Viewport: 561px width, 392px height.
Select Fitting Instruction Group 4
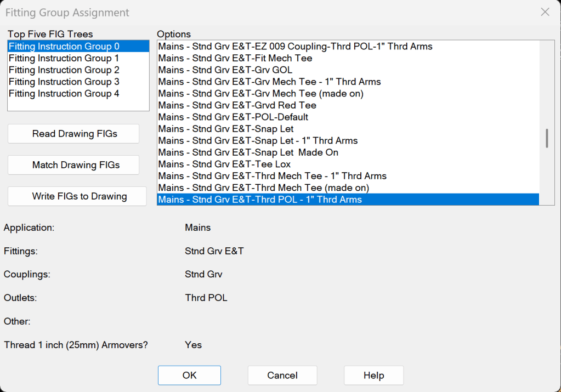[x=78, y=93]
